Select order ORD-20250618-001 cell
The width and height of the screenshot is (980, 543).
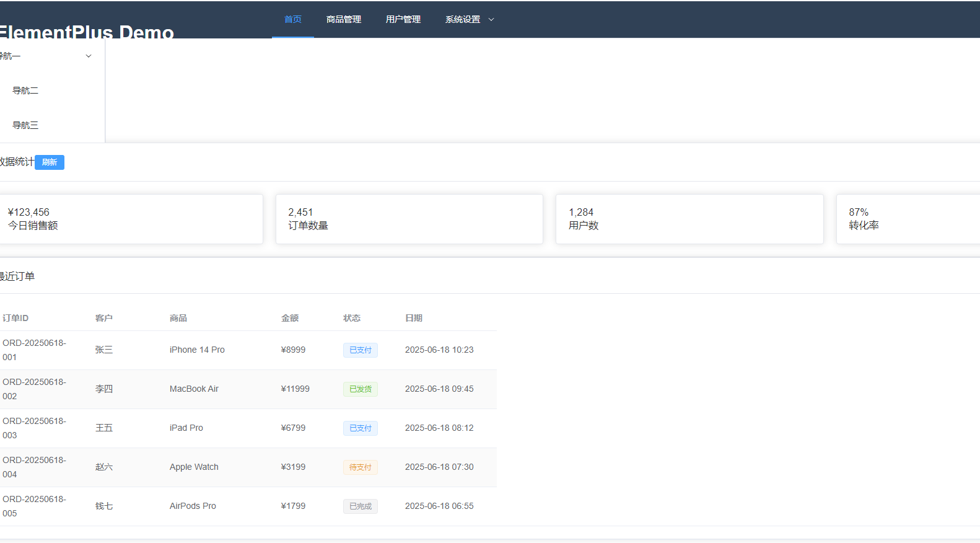pyautogui.click(x=34, y=350)
